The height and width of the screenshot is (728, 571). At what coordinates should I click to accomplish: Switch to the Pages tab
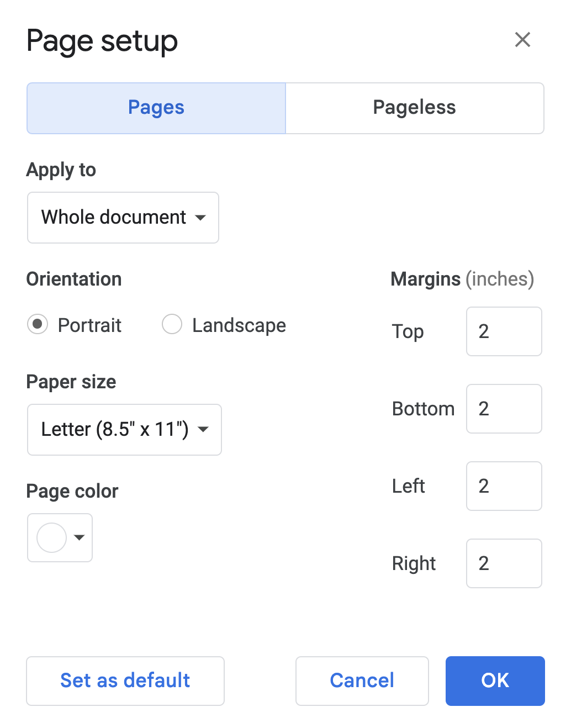pyautogui.click(x=156, y=108)
